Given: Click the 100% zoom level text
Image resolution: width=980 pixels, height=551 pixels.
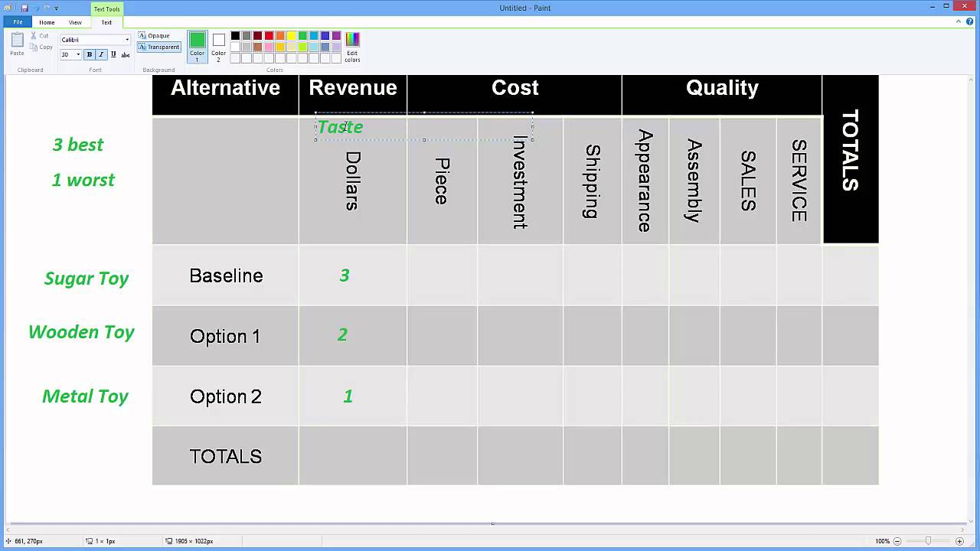Looking at the screenshot, I should pyautogui.click(x=882, y=541).
